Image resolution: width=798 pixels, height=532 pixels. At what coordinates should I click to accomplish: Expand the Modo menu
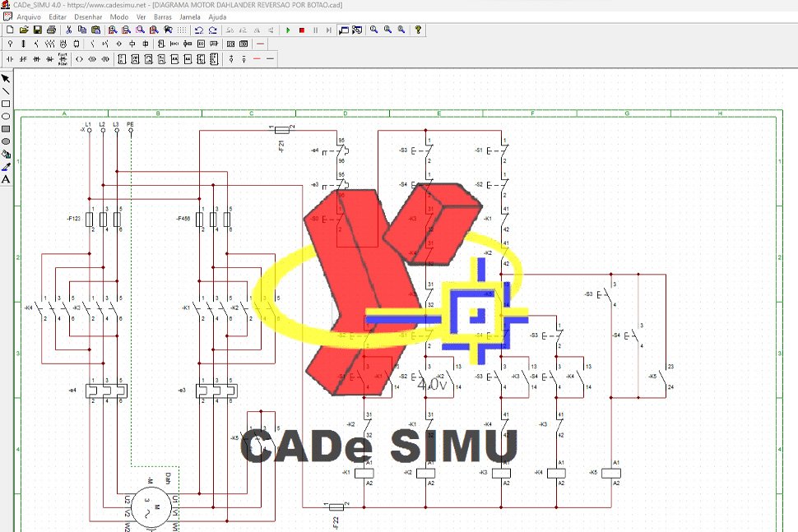point(119,16)
